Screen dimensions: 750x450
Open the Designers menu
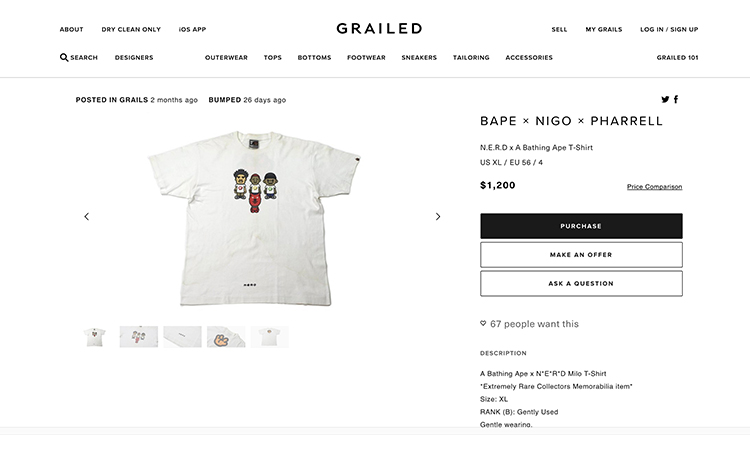coord(134,58)
